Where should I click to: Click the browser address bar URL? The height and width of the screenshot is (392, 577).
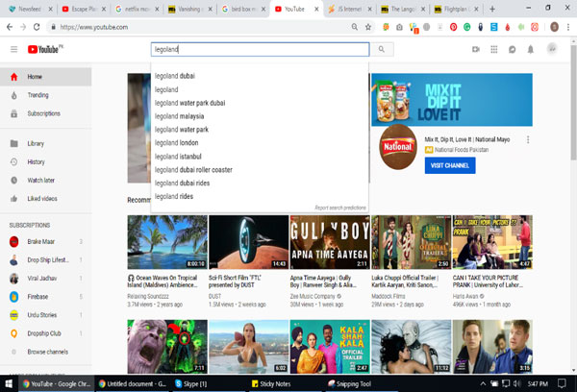94,27
